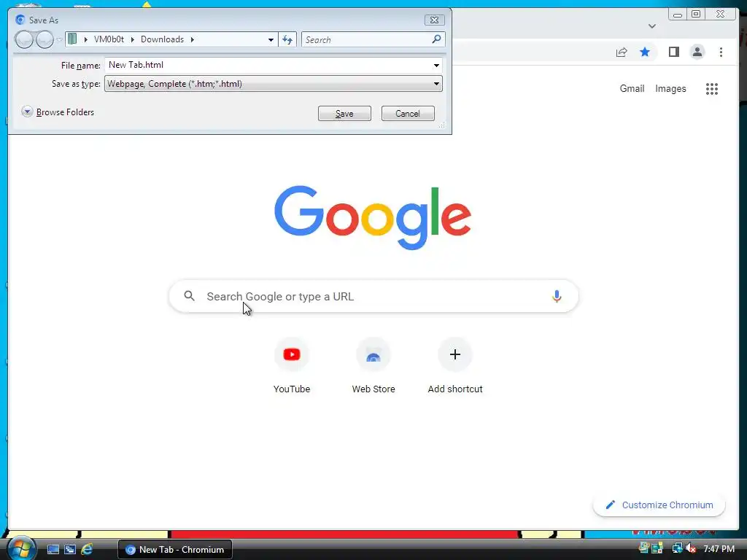Screen dimensions: 747x560
Task: Open the Web Store shortcut
Action: (373, 366)
